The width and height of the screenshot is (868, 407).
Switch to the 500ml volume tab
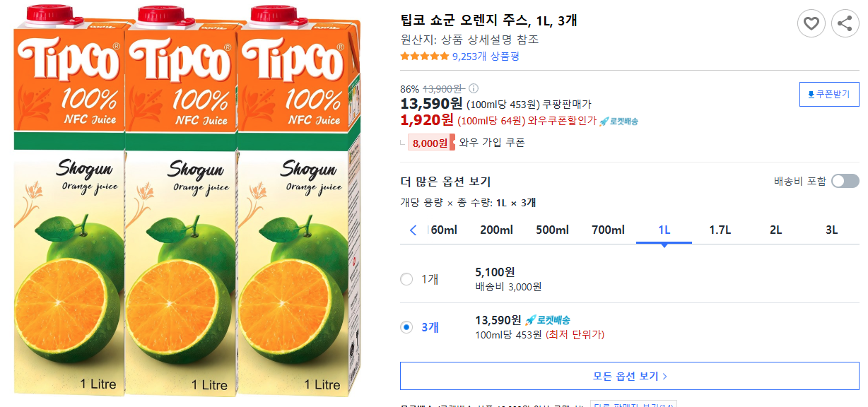tap(551, 229)
